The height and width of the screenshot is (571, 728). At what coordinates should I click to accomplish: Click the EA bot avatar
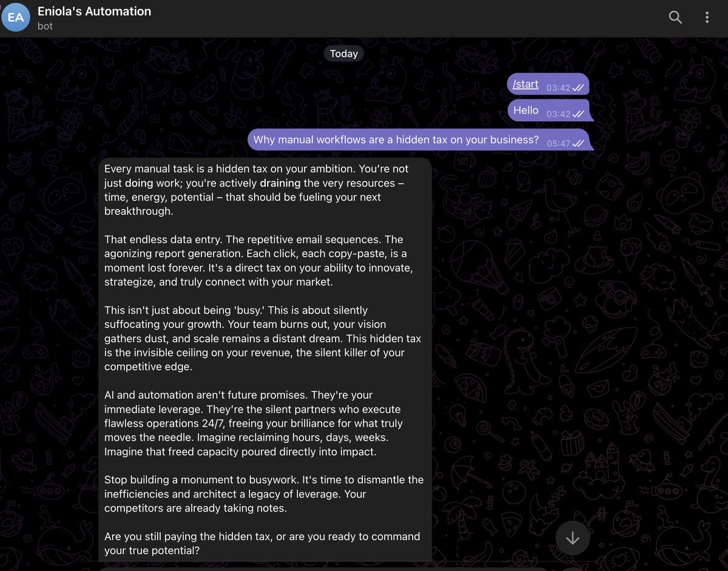[16, 17]
